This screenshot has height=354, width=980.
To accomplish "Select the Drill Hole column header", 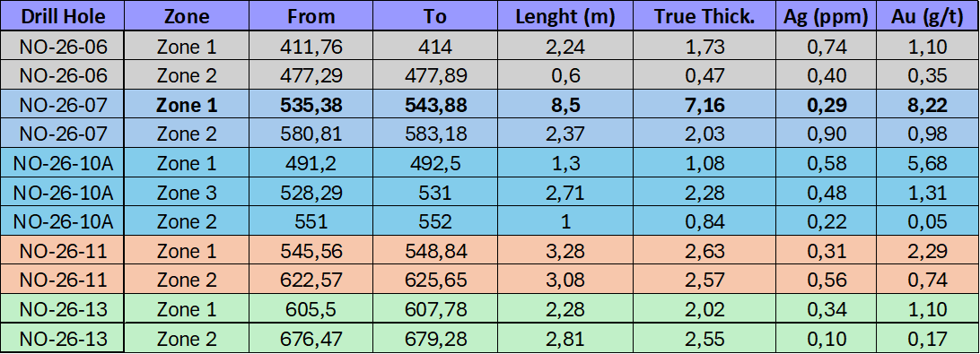I will point(63,16).
